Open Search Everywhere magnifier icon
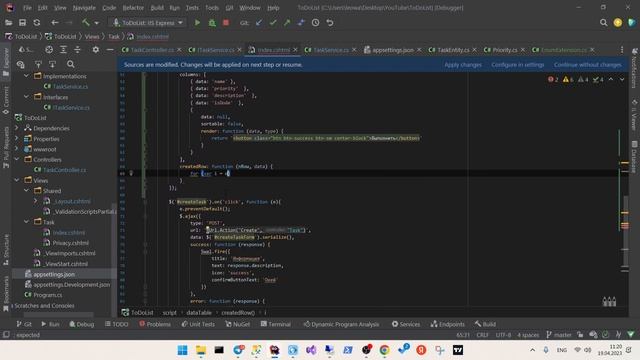 coord(603,23)
